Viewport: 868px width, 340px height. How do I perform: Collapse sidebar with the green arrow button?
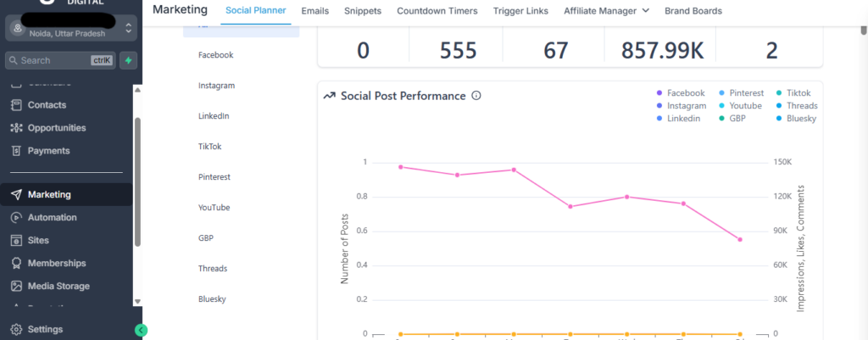point(142,331)
